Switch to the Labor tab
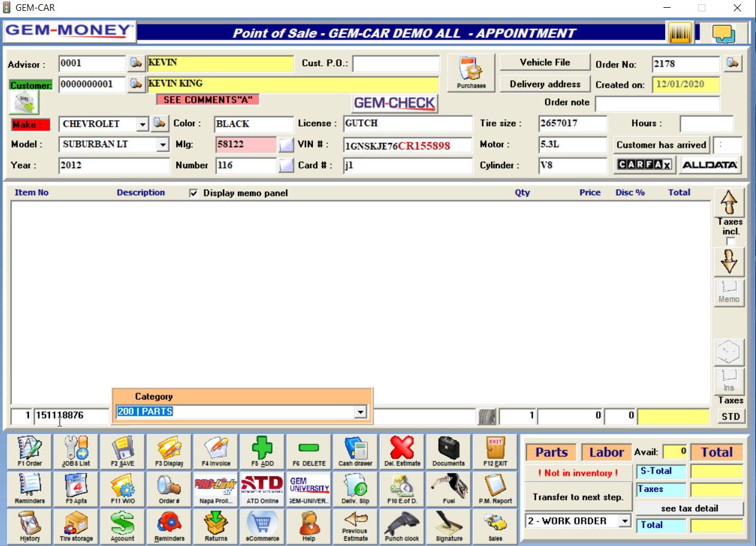Screen dimensions: 756x546 click(606, 453)
